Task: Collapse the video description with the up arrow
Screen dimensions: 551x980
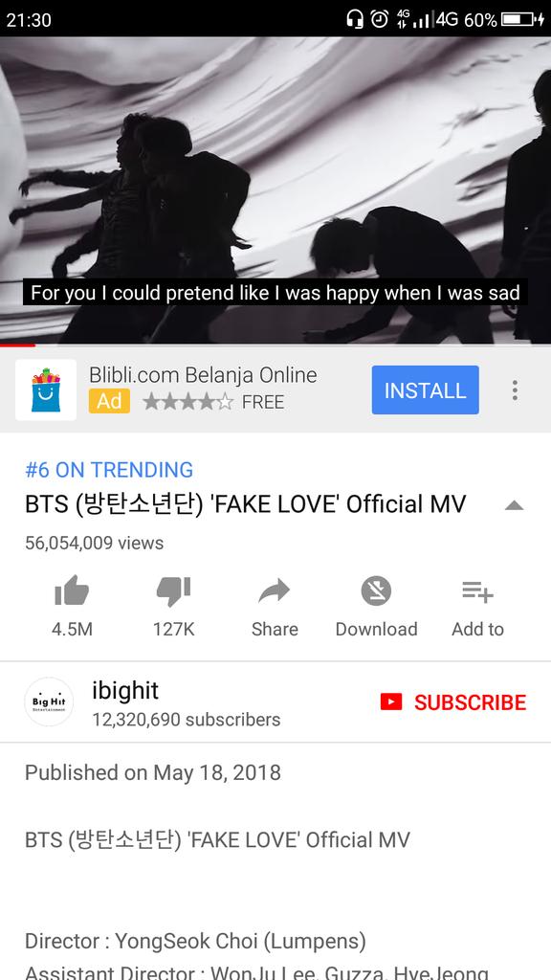Action: coord(514,505)
